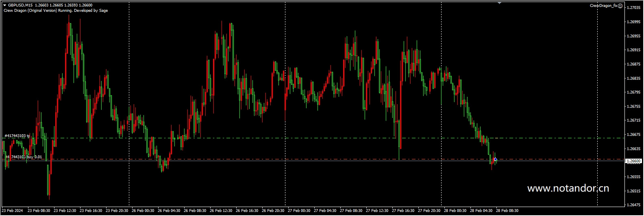The width and height of the screenshot is (644, 216).
Task: Click the 26 Feb 00:30 time label
Action: pyautogui.click(x=143, y=211)
